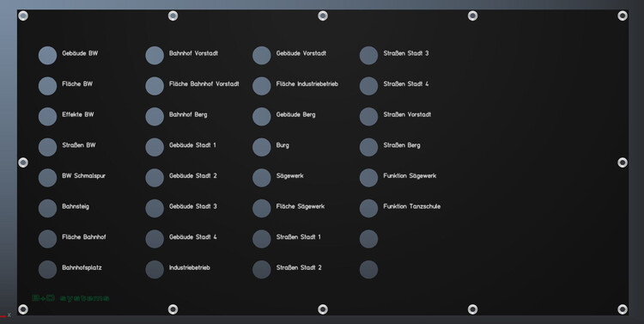The height and width of the screenshot is (324, 644).
Task: Click the "Straßen Vorstadt" label text
Action: [x=407, y=114]
